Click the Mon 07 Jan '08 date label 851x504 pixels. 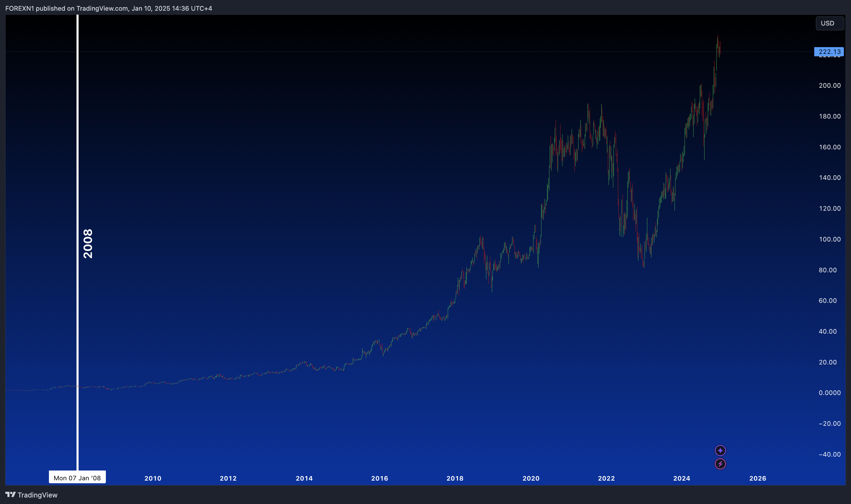coord(77,478)
